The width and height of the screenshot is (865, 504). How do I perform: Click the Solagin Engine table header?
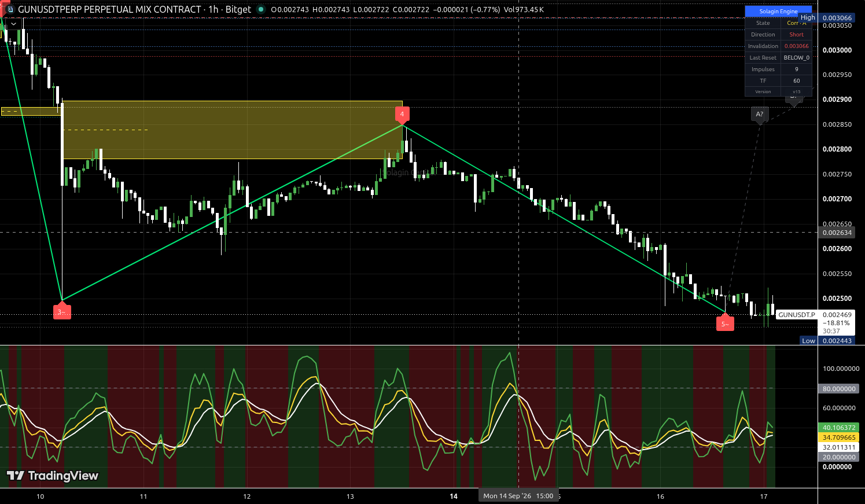tap(778, 11)
